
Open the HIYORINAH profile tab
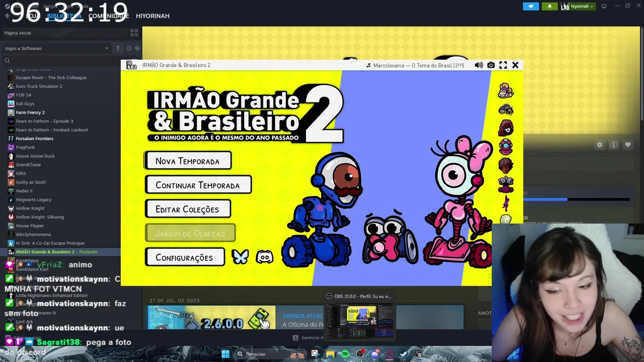152,16
